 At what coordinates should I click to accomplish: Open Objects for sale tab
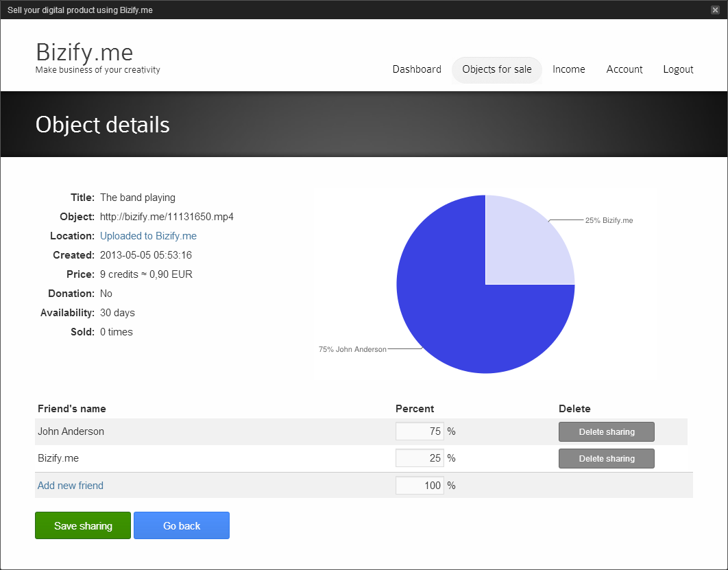tap(497, 70)
